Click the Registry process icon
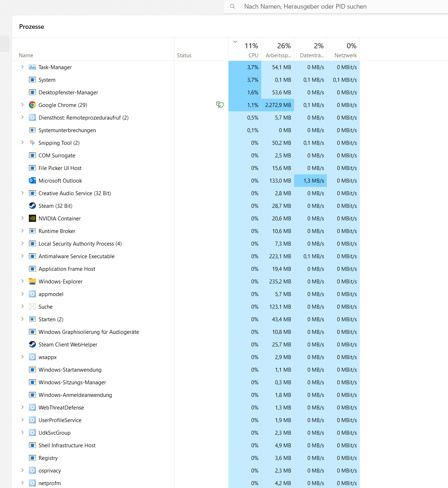448x488 pixels. pos(32,458)
